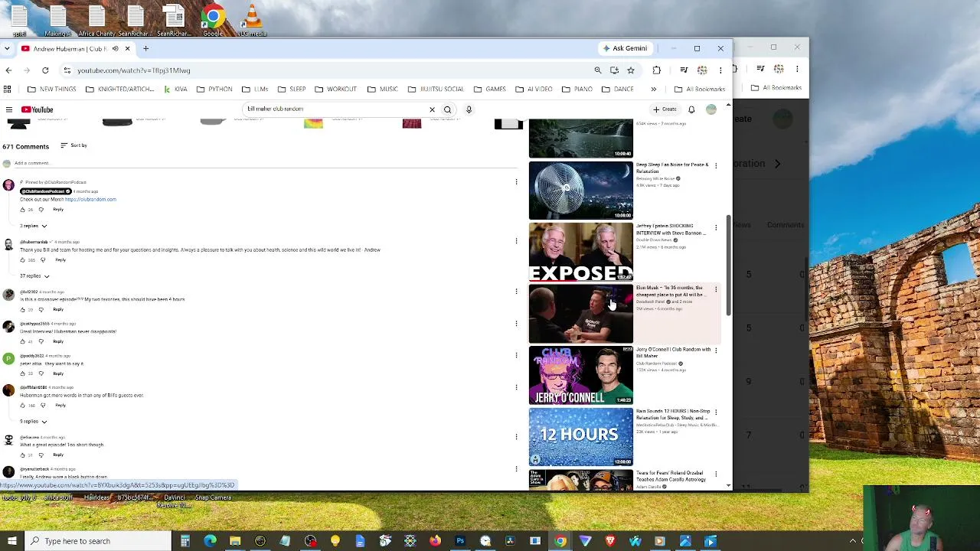Open the YouTube guide hamburger menu

click(x=8, y=109)
